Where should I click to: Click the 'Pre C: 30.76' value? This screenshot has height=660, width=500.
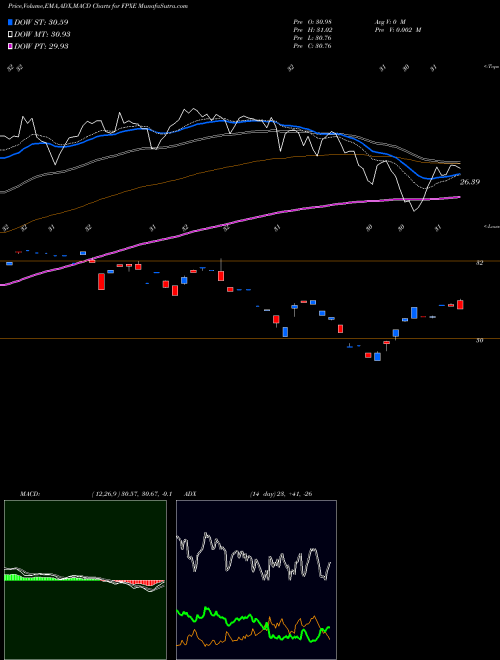[313, 46]
